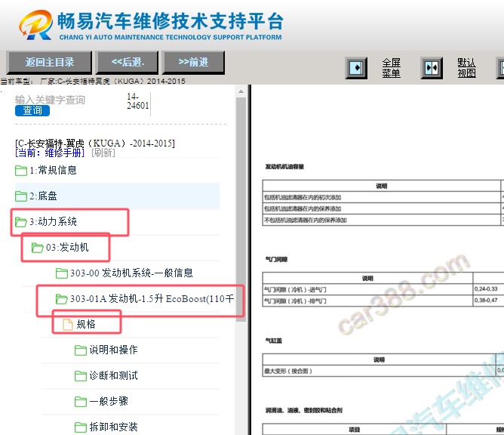This screenshot has height=435, width=504.
Task: Click the open folder icon beside 3:动力系统
Action: coord(21,222)
